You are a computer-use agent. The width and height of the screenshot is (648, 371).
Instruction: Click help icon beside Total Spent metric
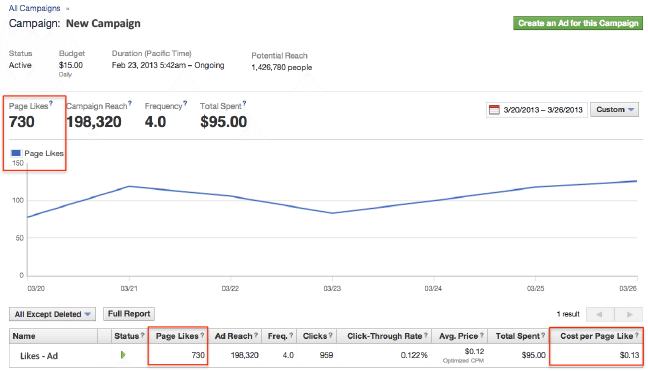point(244,103)
